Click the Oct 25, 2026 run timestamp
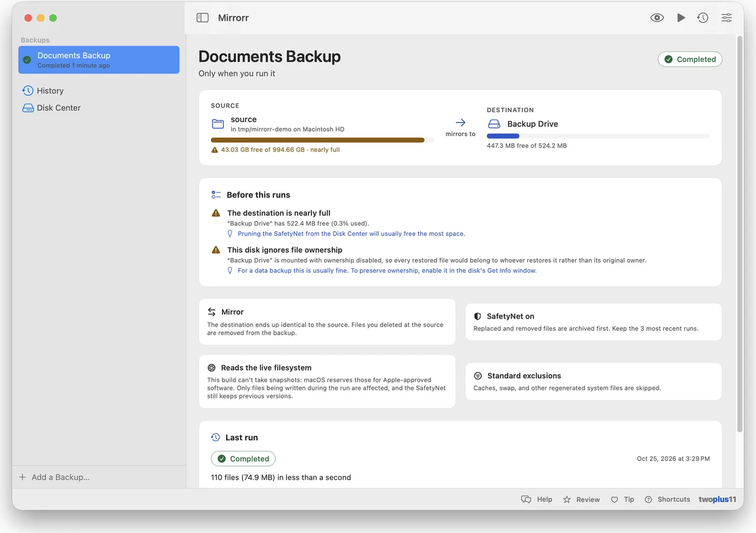This screenshot has height=533, width=756. [x=674, y=459]
